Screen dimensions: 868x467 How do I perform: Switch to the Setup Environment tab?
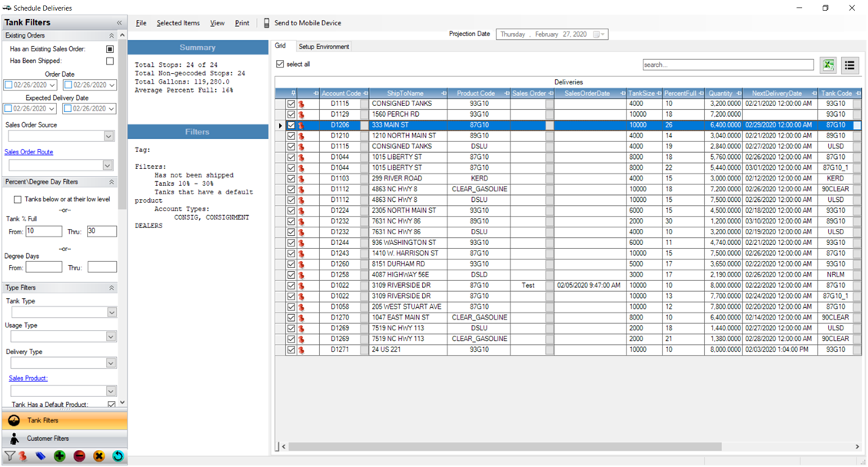[x=324, y=47]
